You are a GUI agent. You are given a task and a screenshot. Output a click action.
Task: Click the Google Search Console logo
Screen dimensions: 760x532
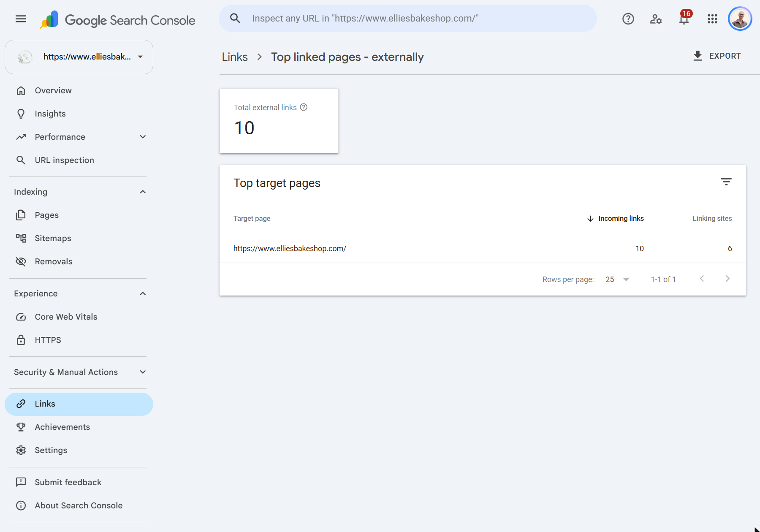(118, 20)
